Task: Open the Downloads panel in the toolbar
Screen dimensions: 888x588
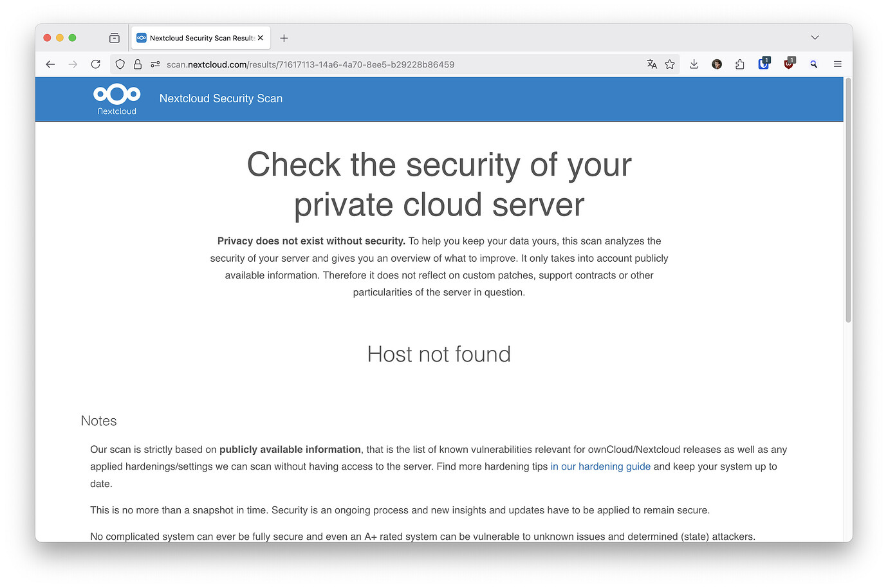Action: coord(693,64)
